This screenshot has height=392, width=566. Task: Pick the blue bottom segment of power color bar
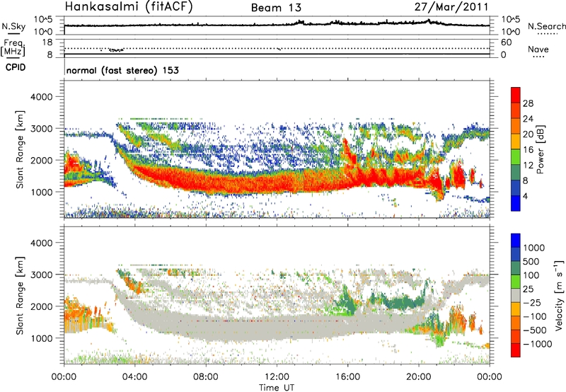pyautogui.click(x=516, y=204)
